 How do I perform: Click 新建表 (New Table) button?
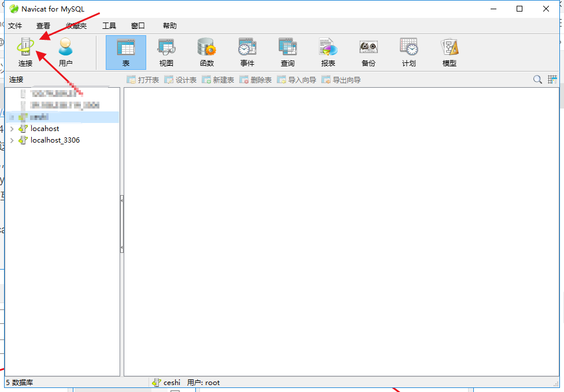pos(218,80)
